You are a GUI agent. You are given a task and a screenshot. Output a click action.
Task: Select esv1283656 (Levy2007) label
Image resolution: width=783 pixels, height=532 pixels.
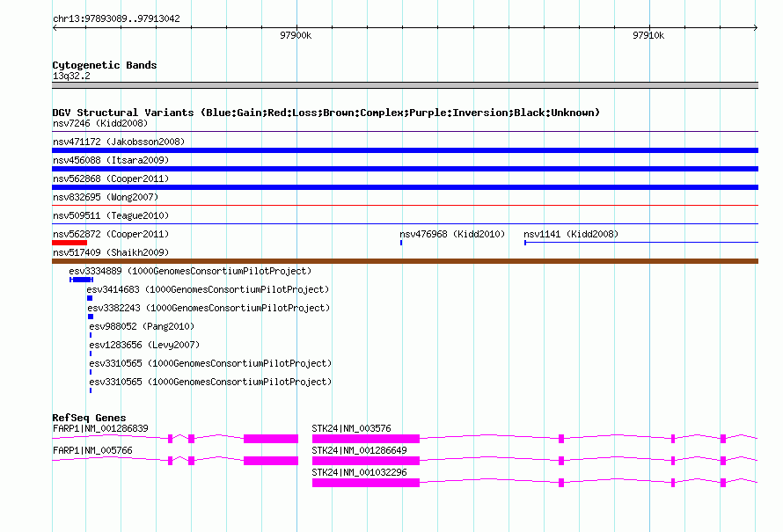point(144,345)
